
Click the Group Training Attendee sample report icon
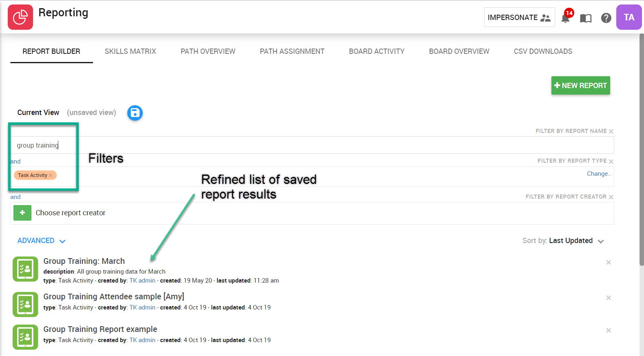click(x=25, y=304)
